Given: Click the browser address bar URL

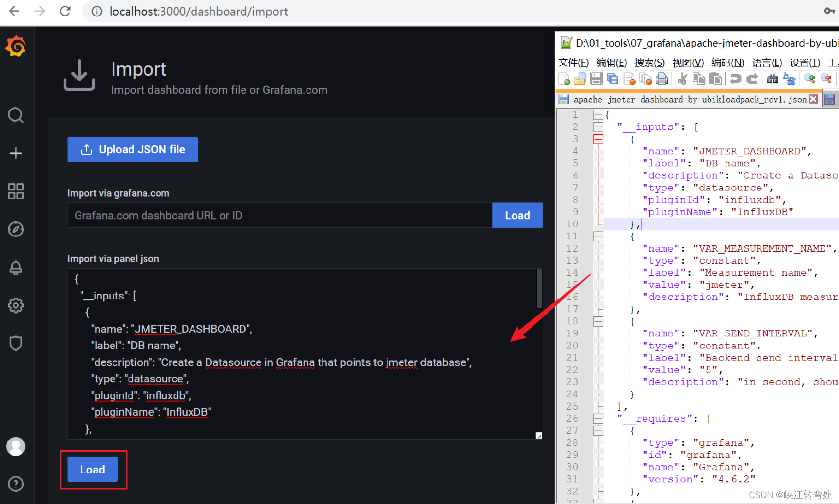Looking at the screenshot, I should point(199,11).
